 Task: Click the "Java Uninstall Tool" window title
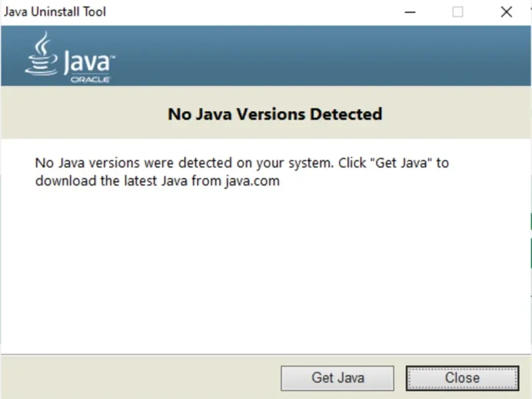[x=55, y=12]
